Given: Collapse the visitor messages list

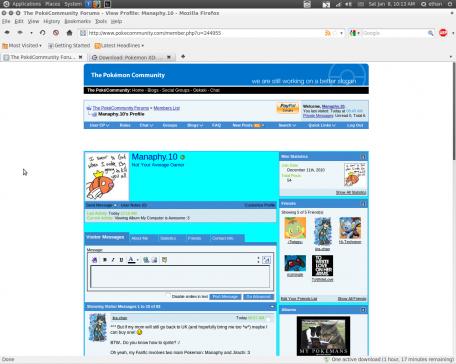Looking at the screenshot, I should pos(272,307).
